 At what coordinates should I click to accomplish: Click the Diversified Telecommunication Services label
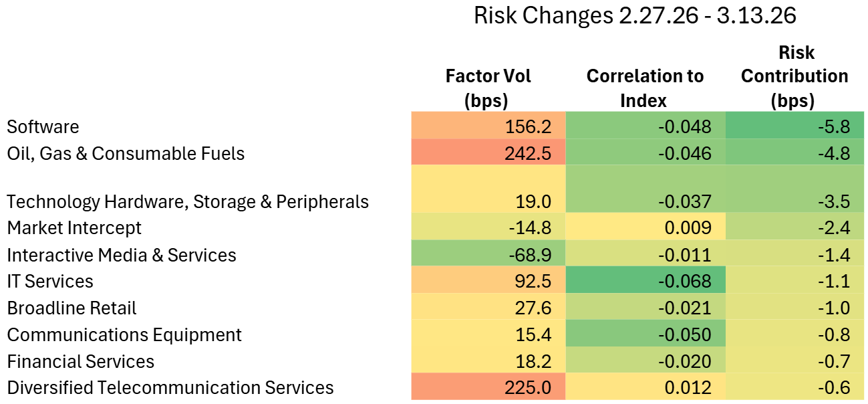pos(170,387)
